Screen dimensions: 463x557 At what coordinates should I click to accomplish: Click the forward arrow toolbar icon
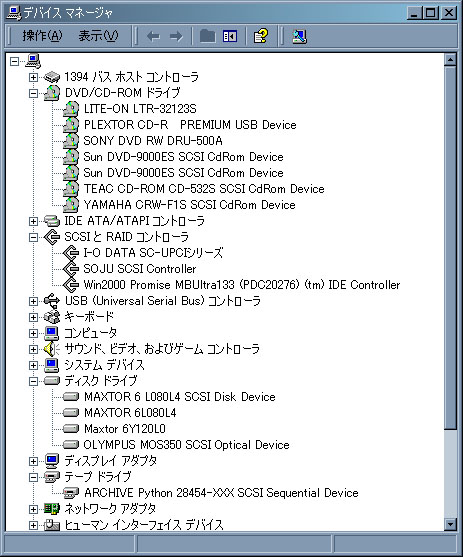(176, 36)
